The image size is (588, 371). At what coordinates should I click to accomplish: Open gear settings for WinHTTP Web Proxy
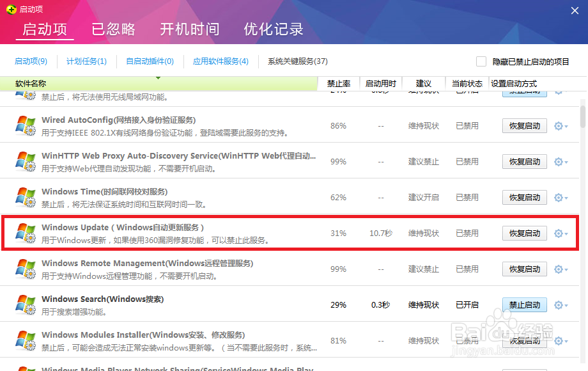(x=561, y=162)
